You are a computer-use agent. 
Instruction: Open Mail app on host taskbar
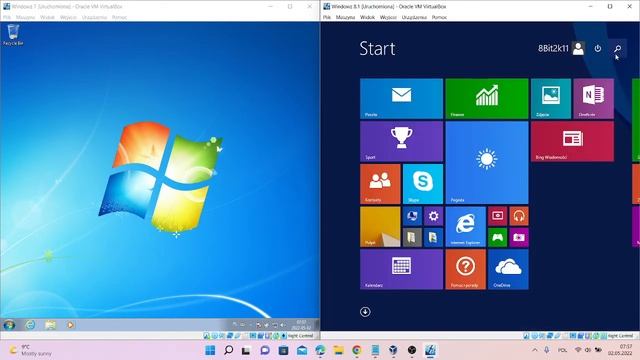tap(302, 350)
